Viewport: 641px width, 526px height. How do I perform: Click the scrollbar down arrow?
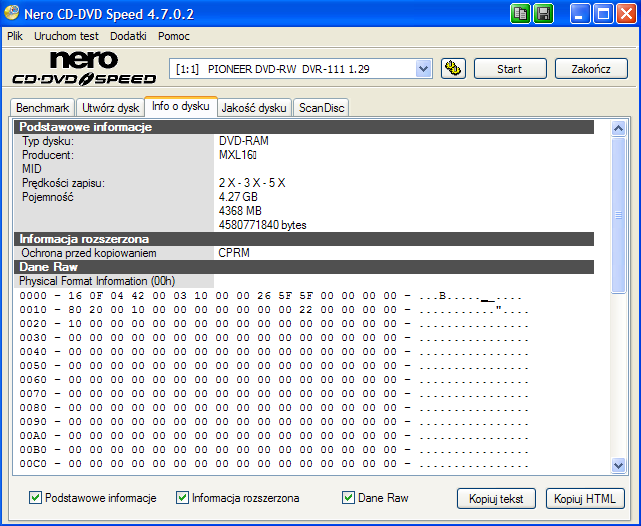tap(619, 465)
